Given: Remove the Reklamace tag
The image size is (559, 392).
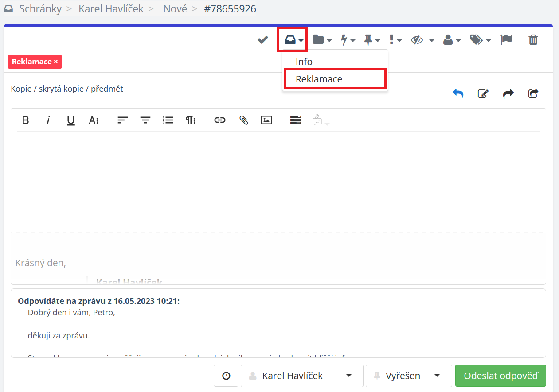Looking at the screenshot, I should coord(55,62).
